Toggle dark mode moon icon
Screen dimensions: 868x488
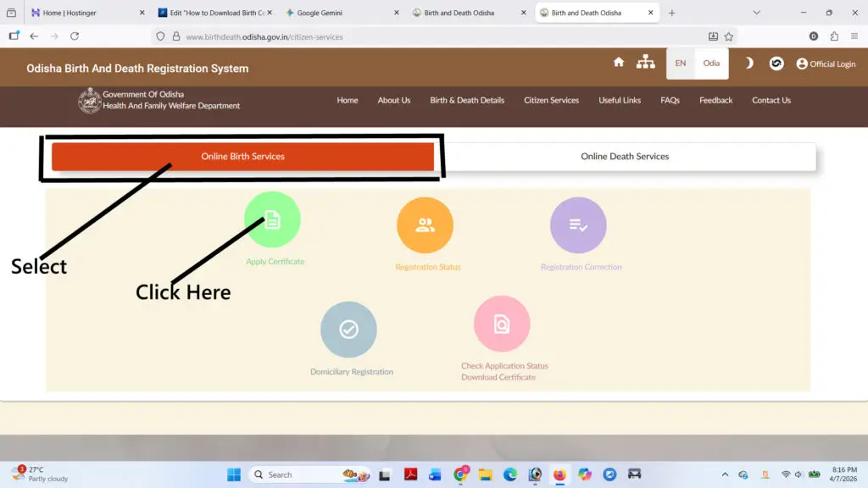749,64
